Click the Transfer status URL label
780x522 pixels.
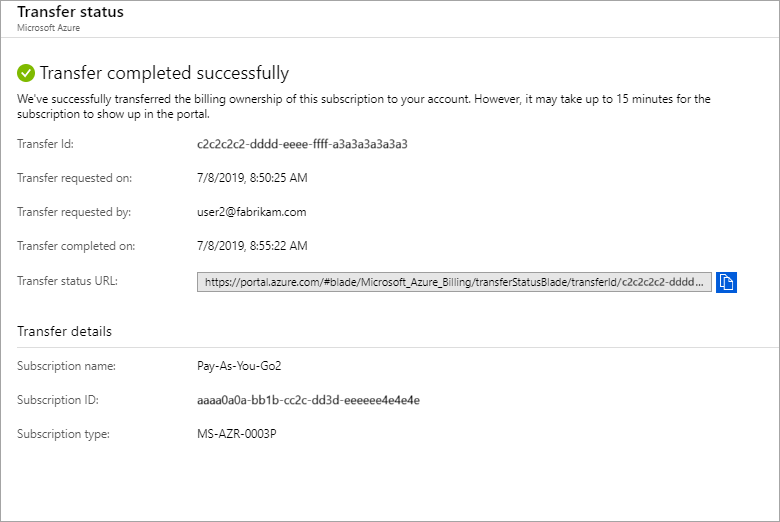coord(68,281)
